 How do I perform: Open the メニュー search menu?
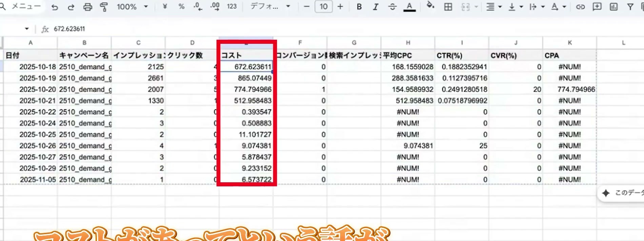tap(21, 6)
